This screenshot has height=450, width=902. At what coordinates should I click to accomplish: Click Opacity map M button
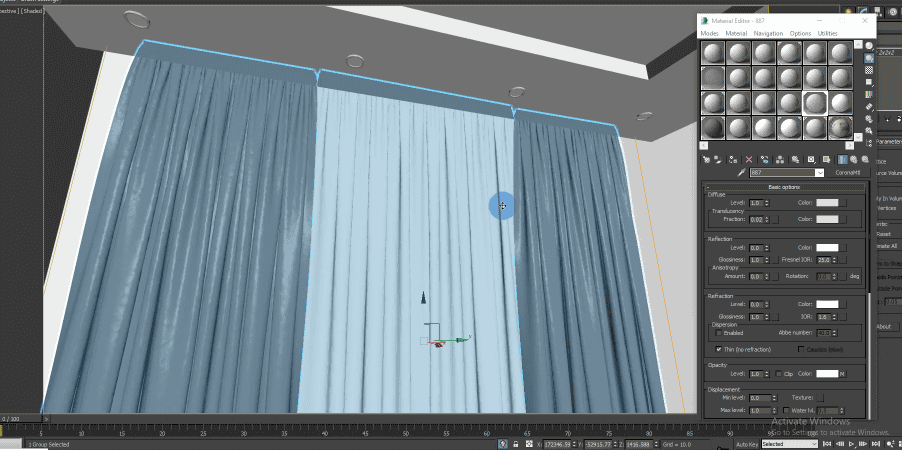pyautogui.click(x=842, y=373)
